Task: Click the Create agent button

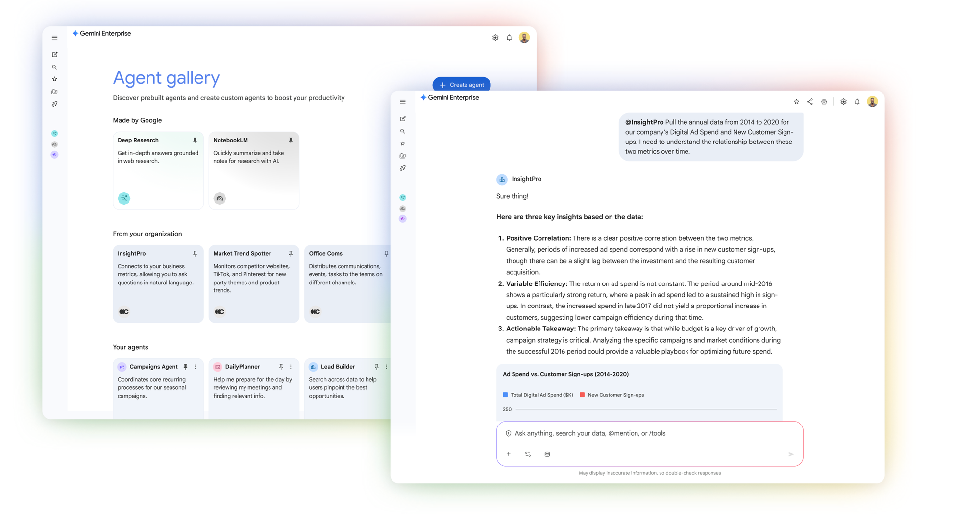Action: [462, 85]
